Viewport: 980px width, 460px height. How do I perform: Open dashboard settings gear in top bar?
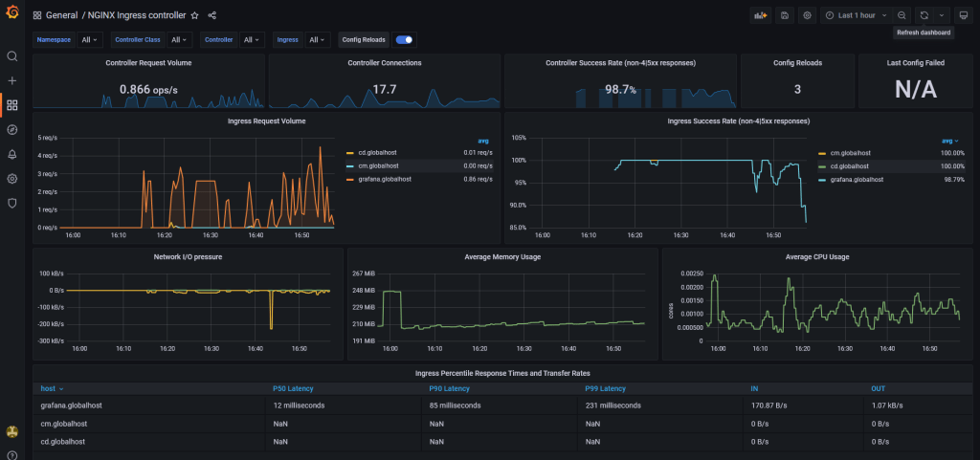(807, 15)
